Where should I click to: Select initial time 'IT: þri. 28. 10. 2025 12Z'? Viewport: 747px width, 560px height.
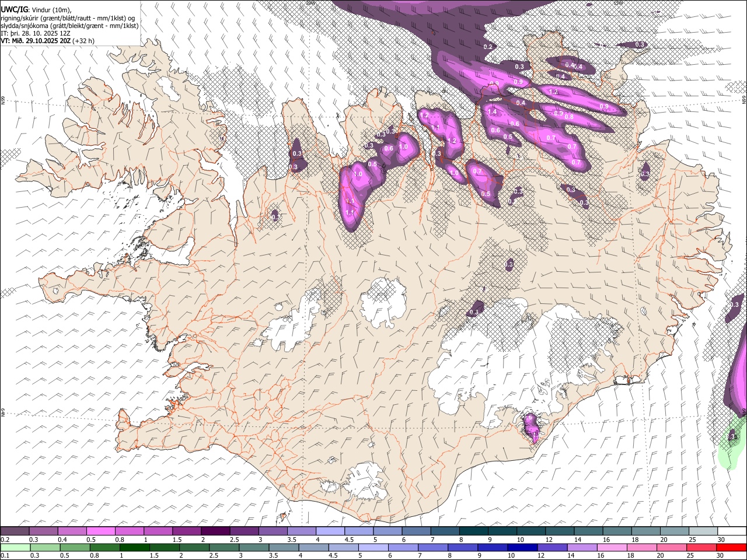coord(36,33)
